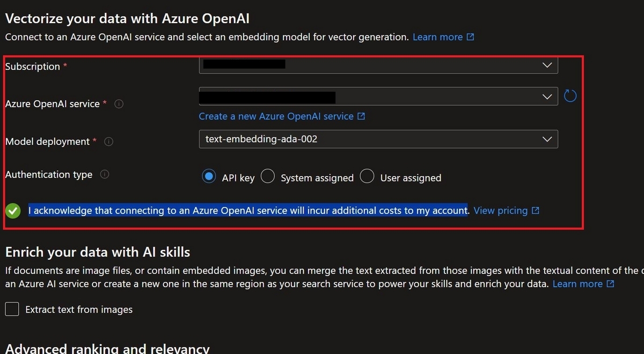Image resolution: width=644 pixels, height=354 pixels.
Task: Click the Vectorize your data heading
Action: click(127, 18)
